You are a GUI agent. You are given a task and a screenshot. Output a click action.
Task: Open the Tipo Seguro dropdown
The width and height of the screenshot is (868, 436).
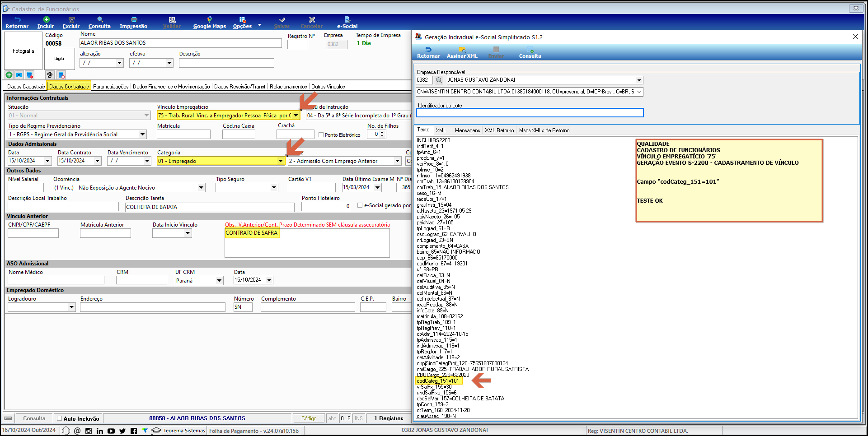(274, 188)
